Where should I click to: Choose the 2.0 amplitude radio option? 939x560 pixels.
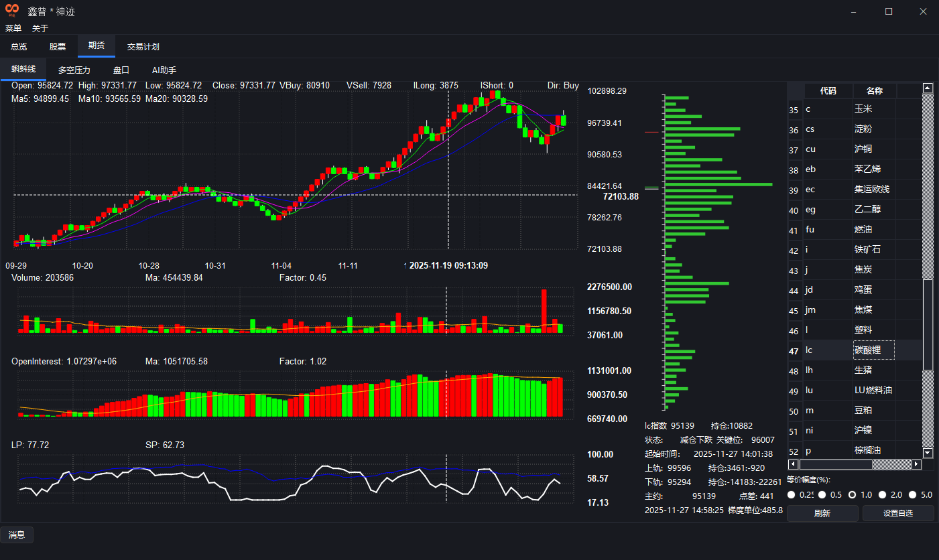883,495
